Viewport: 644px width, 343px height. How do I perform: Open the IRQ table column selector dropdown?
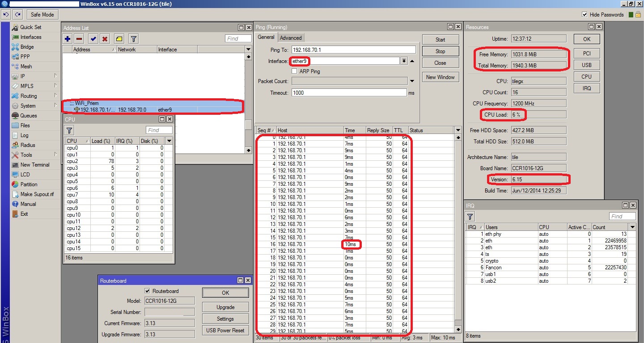pos(632,227)
